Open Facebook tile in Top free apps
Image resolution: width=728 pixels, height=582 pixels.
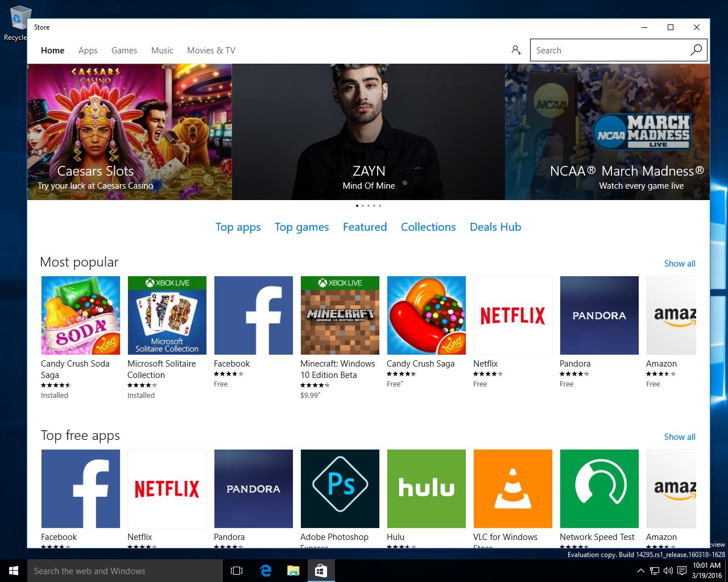pos(81,489)
